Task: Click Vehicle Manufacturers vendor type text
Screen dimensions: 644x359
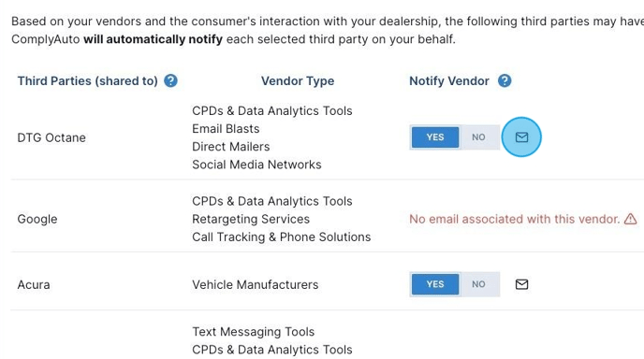Action: (x=255, y=284)
